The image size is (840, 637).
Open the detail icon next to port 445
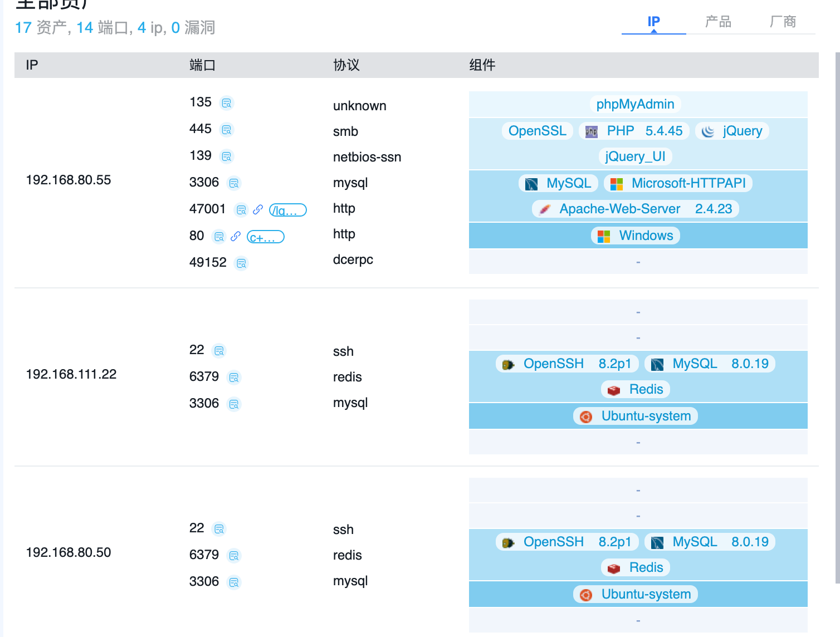(x=226, y=130)
